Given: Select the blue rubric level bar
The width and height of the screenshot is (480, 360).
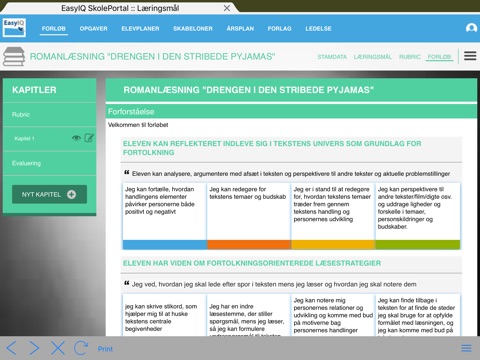Looking at the screenshot, I should [165, 245].
